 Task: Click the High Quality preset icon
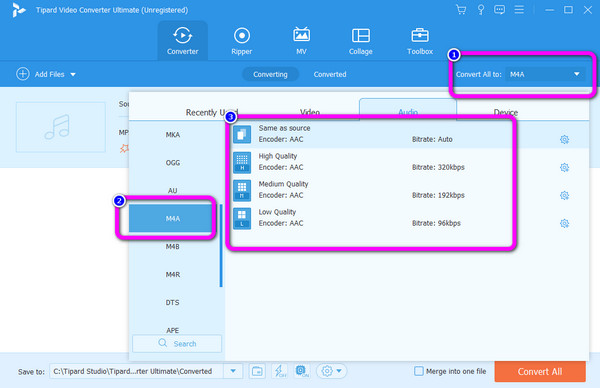coord(242,162)
